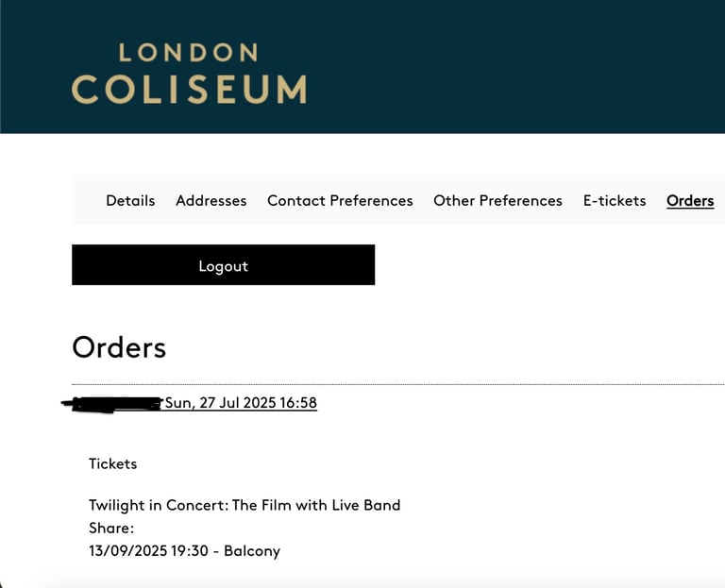
Task: Click Twilight in Concert event title
Action: (244, 505)
